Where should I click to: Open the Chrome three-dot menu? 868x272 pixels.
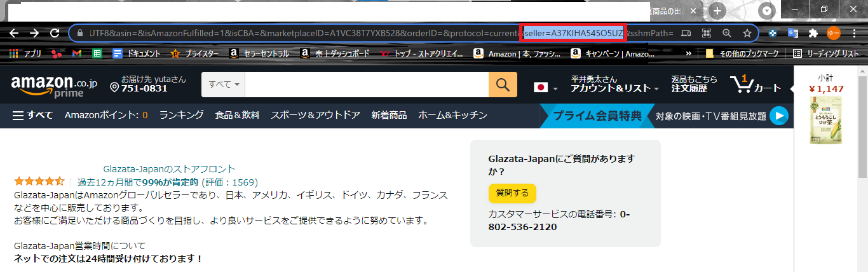(x=855, y=33)
